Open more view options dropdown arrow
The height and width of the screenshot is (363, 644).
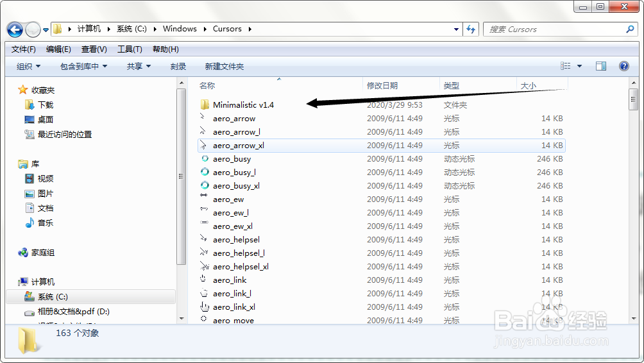579,66
